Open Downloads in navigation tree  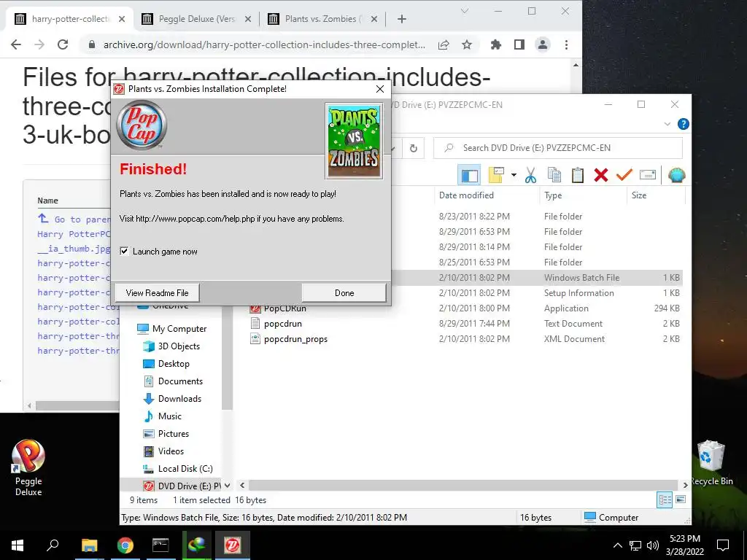pyautogui.click(x=179, y=399)
